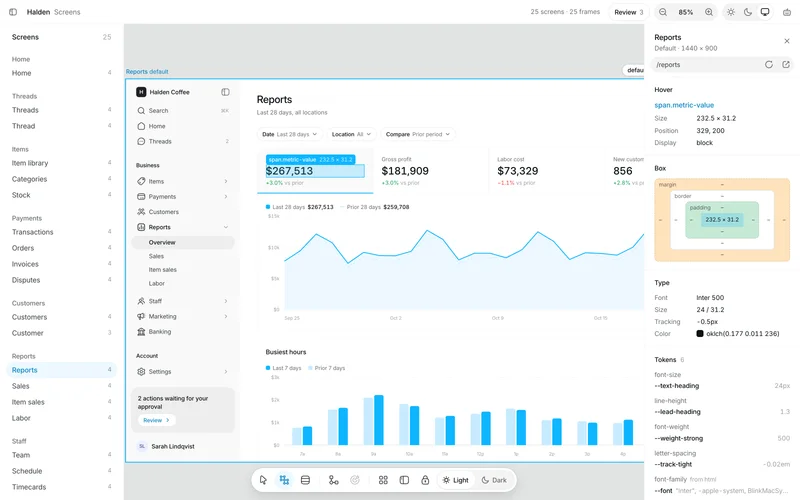Collapse the Reports section chevron
The height and width of the screenshot is (500, 800).
point(226,227)
